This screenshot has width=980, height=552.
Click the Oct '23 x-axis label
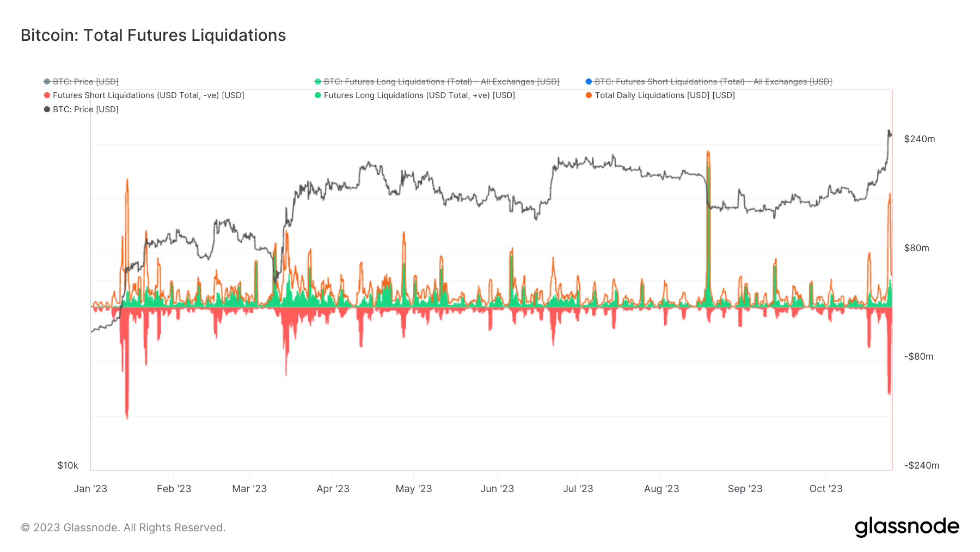click(826, 489)
